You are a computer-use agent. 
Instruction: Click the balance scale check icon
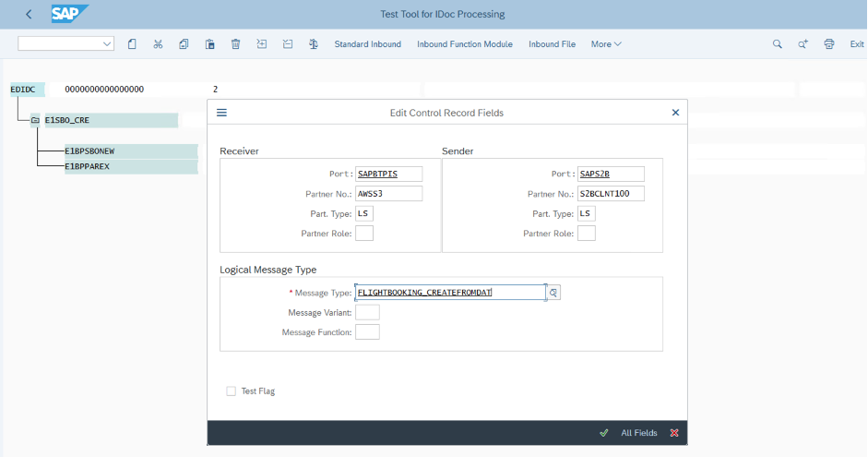click(314, 43)
